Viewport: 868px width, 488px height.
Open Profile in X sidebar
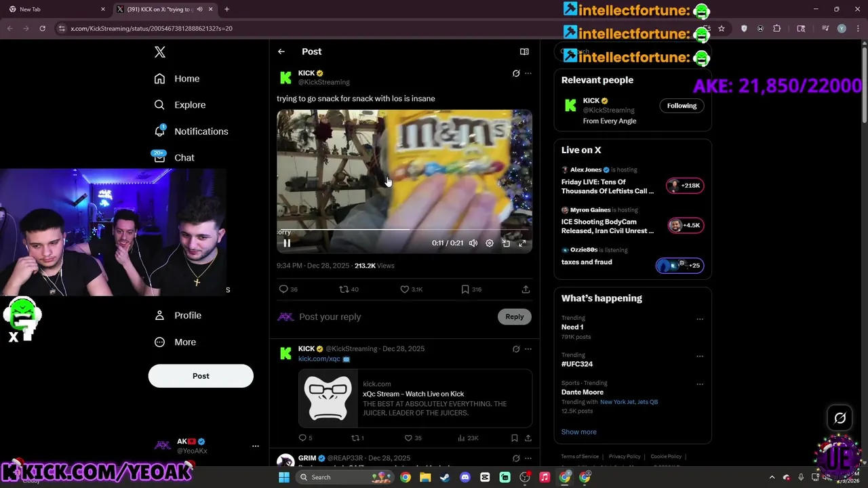178,315
